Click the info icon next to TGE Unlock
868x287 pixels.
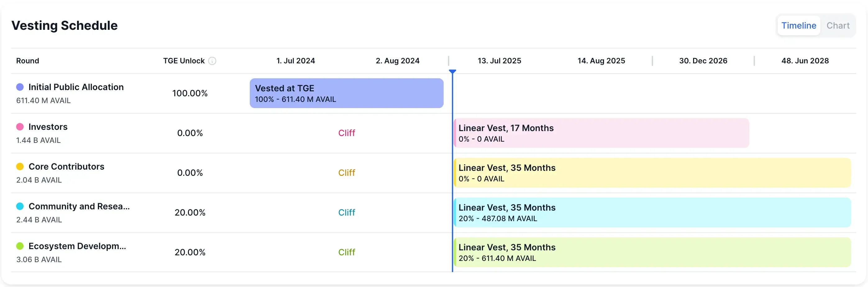[212, 61]
